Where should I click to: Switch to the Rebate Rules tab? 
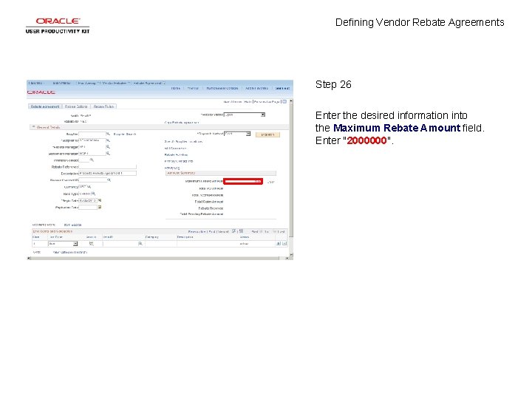pos(103,106)
